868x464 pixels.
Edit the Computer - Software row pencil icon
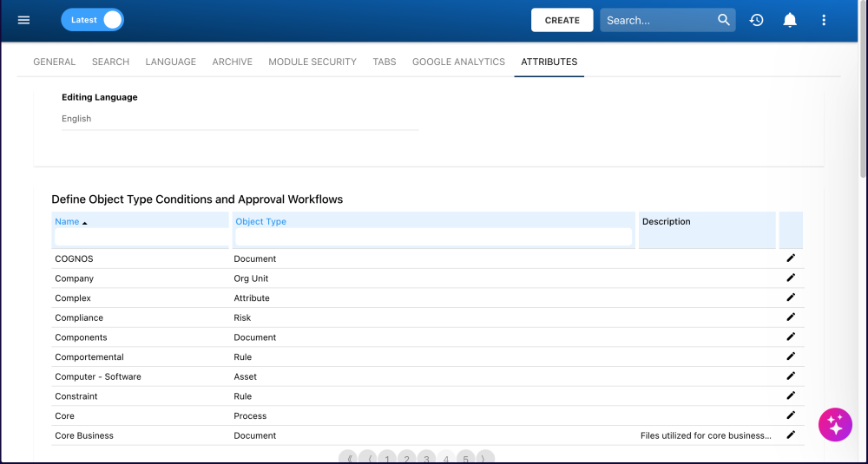(x=791, y=376)
